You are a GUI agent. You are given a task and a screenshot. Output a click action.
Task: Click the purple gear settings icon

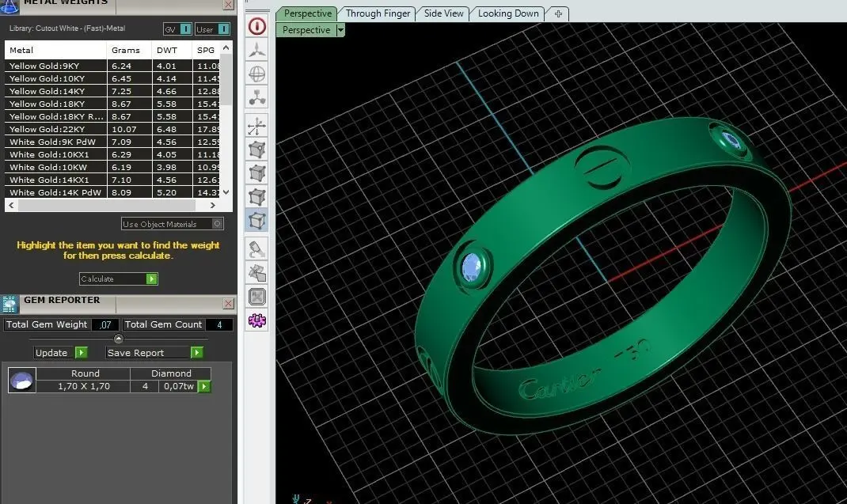257,320
